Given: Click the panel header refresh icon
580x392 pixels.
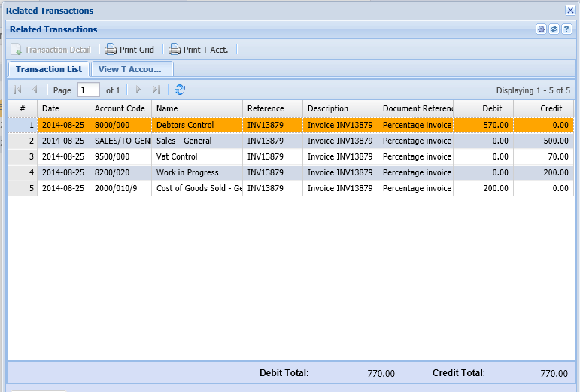Looking at the screenshot, I should (x=554, y=29).
